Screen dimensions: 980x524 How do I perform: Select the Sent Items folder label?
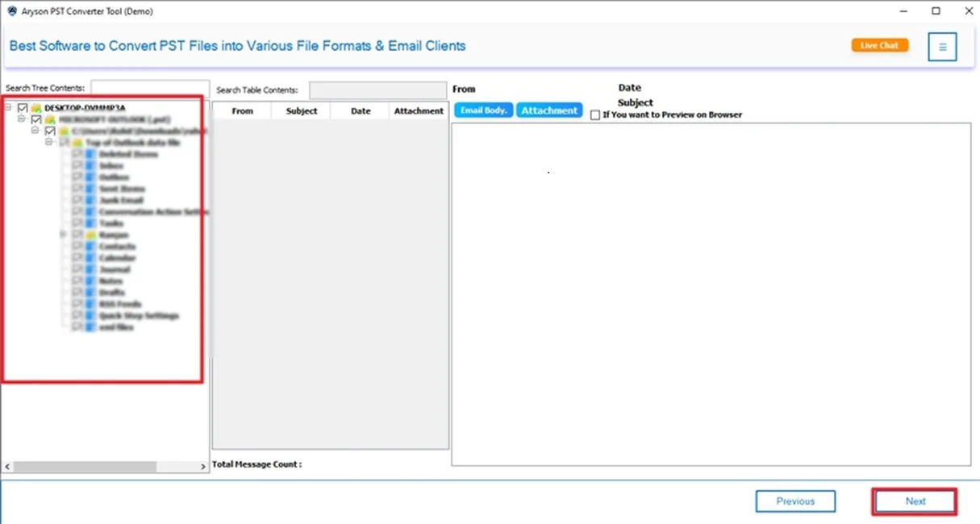coord(122,189)
